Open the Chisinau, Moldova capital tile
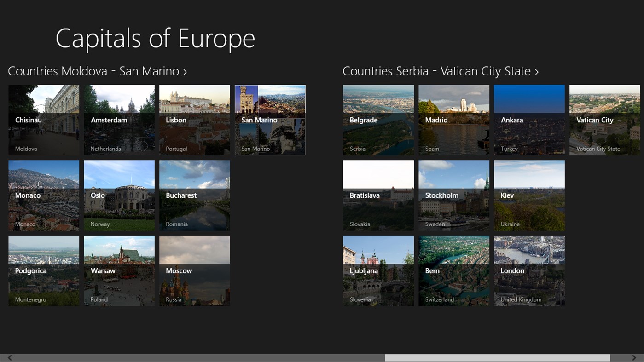This screenshot has width=644, height=362. (43, 120)
